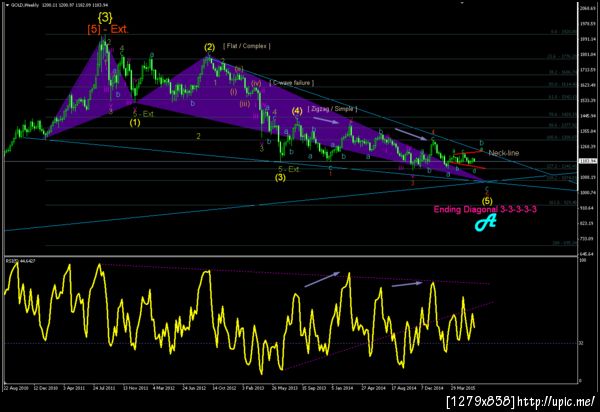Click the 14 Oct 2012 date on the time axis
600x412 pixels.
[x=224, y=388]
